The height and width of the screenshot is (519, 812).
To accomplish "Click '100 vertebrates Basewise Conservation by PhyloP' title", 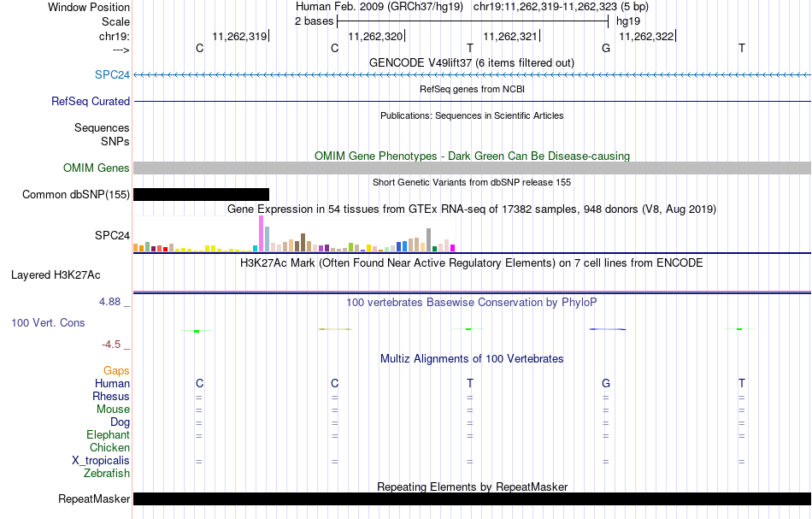I will point(472,302).
